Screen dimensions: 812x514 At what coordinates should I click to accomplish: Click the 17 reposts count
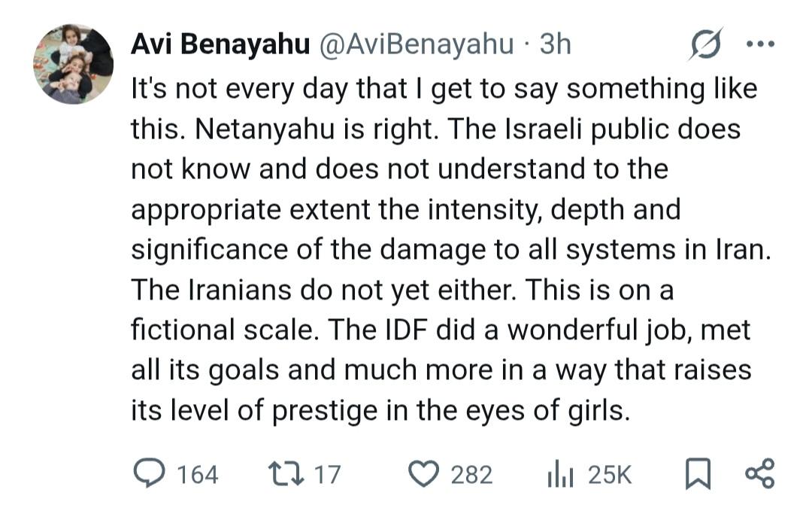click(326, 474)
